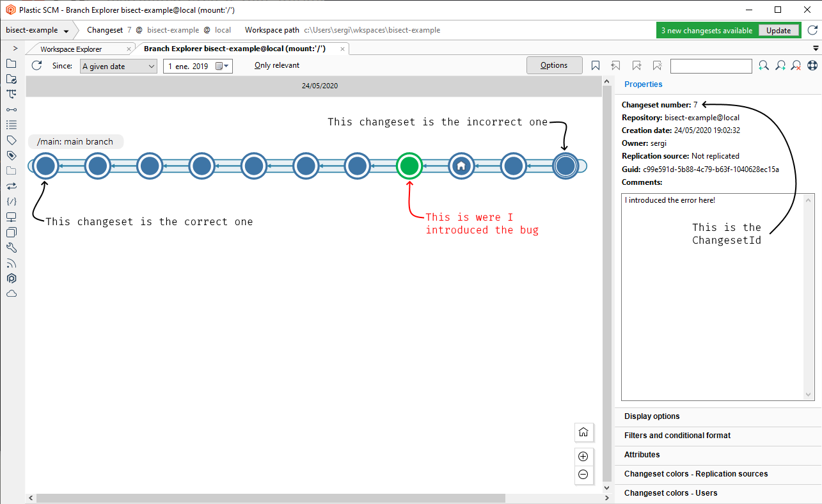Click the Comments box scrollbar down arrow

[x=810, y=395]
